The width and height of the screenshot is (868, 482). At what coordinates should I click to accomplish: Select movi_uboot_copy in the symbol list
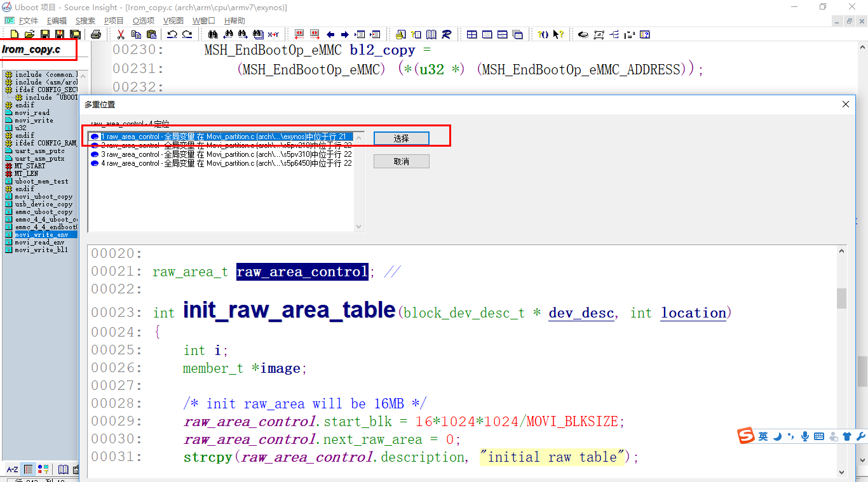43,196
